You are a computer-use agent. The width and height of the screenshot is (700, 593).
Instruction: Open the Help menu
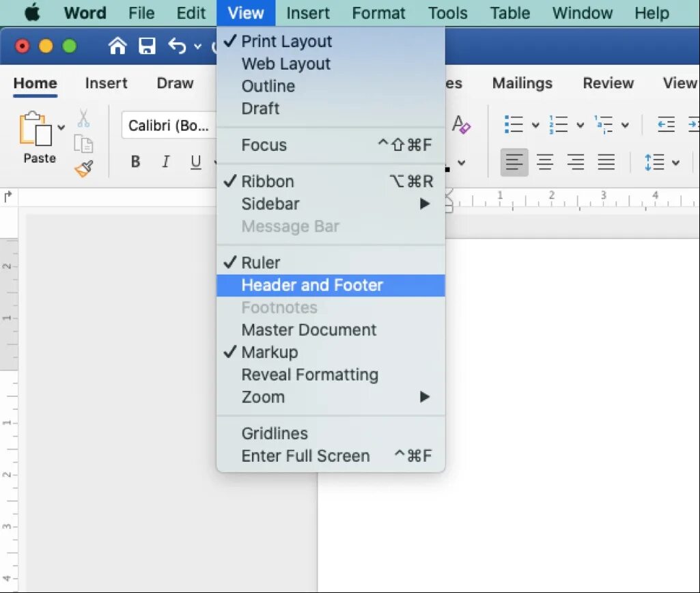(x=652, y=13)
